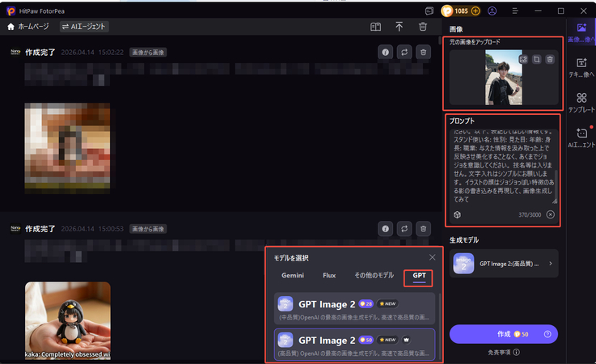Switch to the Gemini model tab
Screen dimensions: 596x364
(x=293, y=275)
